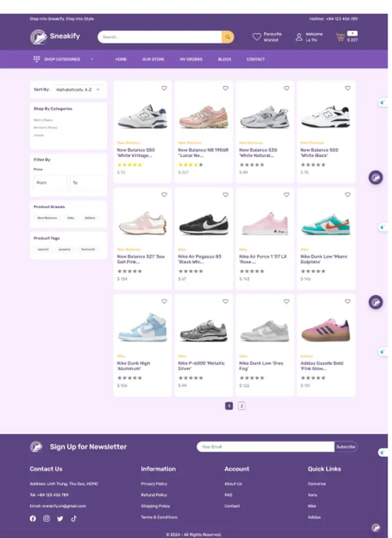The width and height of the screenshot is (392, 538).
Task: Add Adidas Gazelle Bold to wishlist via heart
Action: (x=348, y=301)
